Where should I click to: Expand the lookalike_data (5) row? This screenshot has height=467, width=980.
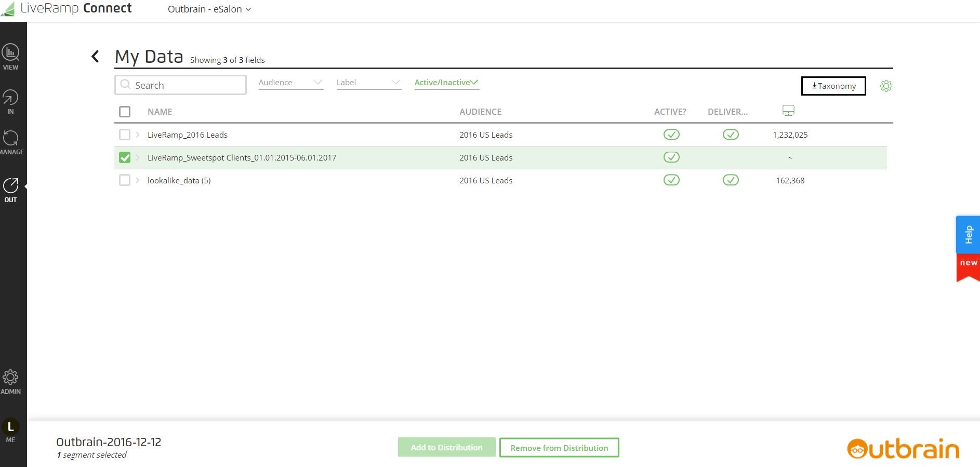click(138, 180)
